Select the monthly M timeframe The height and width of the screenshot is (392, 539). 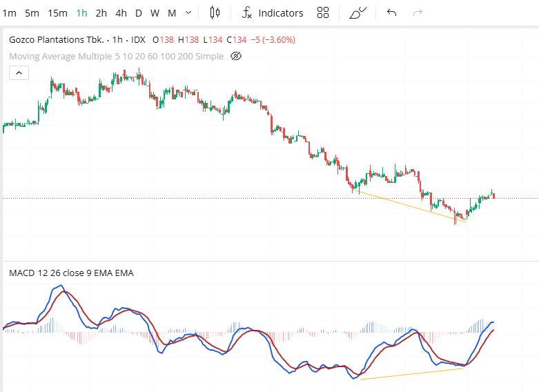click(x=172, y=13)
